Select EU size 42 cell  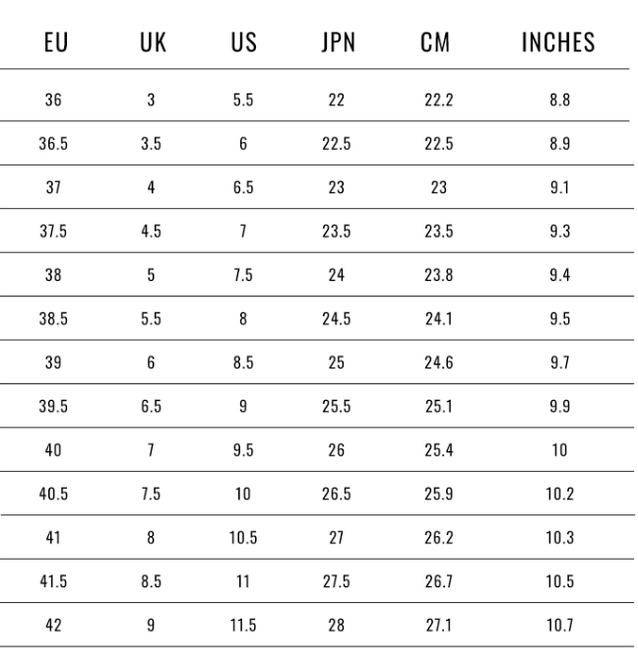[53, 626]
